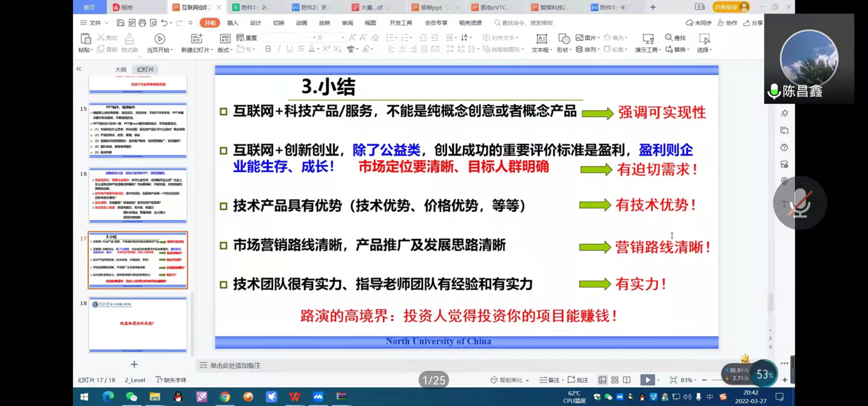The height and width of the screenshot is (406, 868).
Task: Open the 插入 ribbon tab
Action: 233,23
